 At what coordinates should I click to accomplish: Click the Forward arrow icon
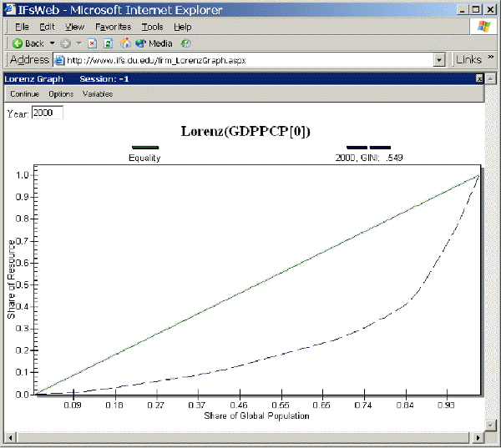pos(65,43)
